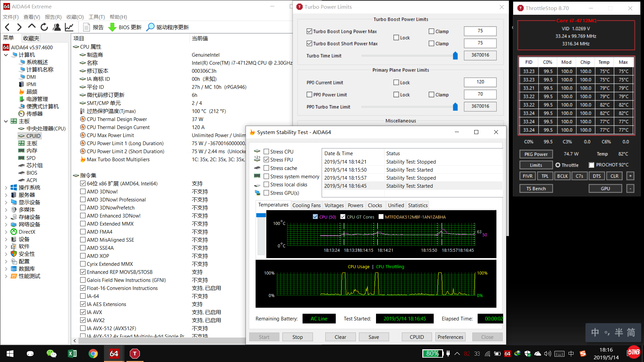Expand the 存储设备 tree node
The height and width of the screenshot is (362, 644).
pos(6,217)
